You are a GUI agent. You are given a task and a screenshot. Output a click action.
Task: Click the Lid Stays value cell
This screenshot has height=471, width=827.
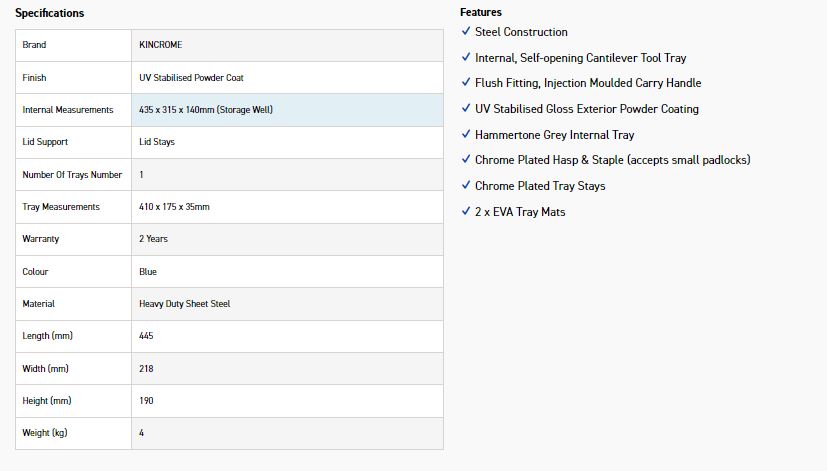(x=287, y=142)
